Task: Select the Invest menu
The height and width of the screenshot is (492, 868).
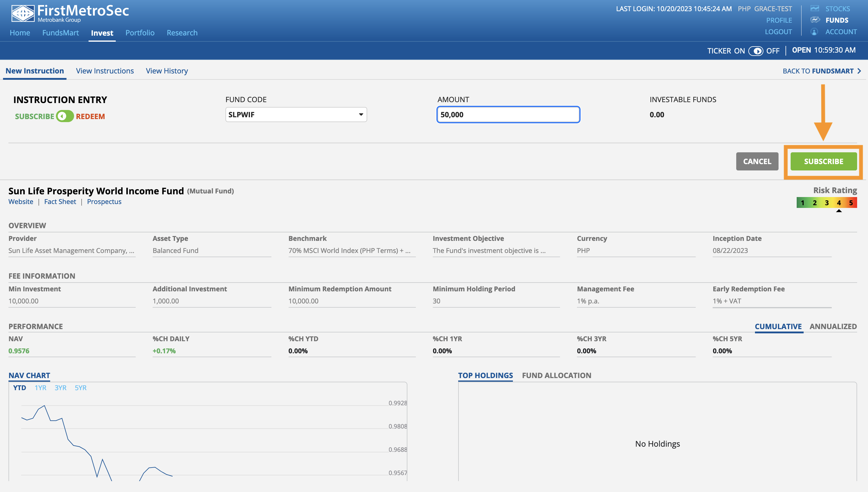Action: [102, 33]
